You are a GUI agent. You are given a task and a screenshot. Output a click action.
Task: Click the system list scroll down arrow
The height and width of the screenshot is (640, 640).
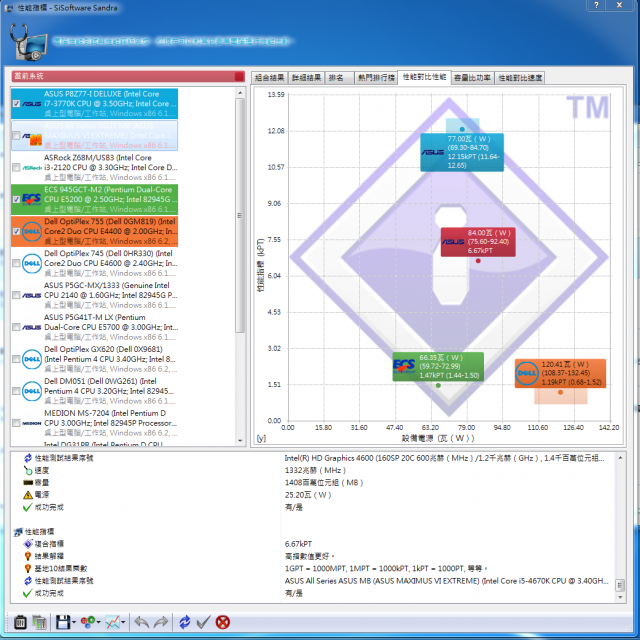coord(240,440)
